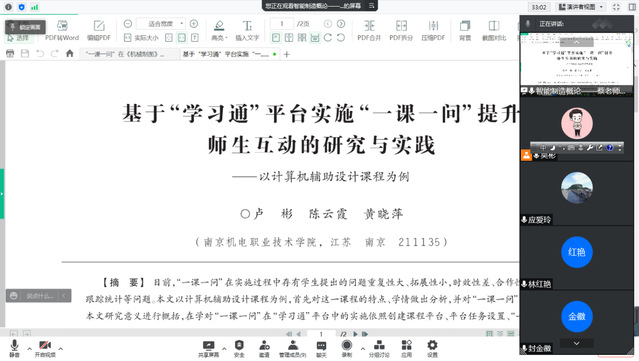Click the 邀请 invite button
Image resolution: width=639 pixels, height=361 pixels.
(x=264, y=349)
